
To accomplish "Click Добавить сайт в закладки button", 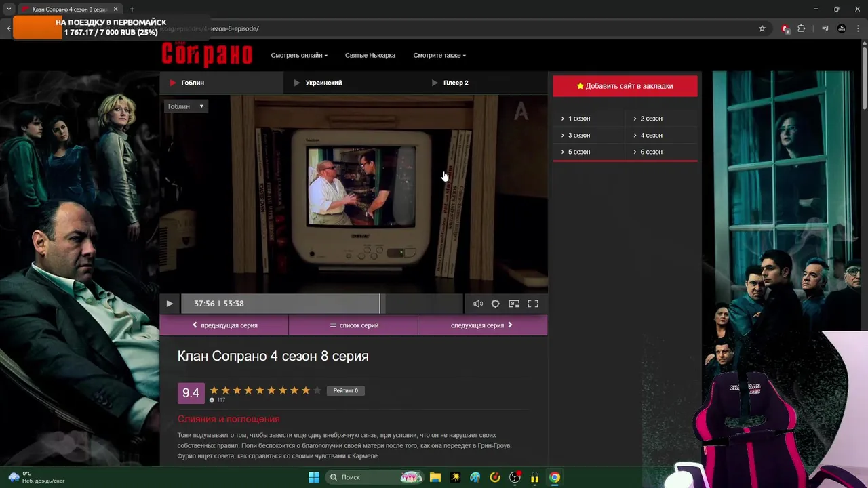I will coord(625,86).
